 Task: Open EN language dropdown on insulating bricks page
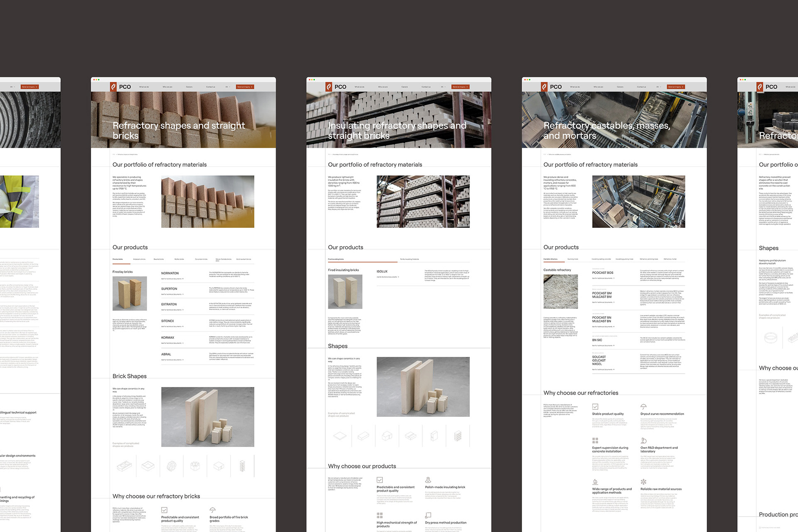pos(443,87)
